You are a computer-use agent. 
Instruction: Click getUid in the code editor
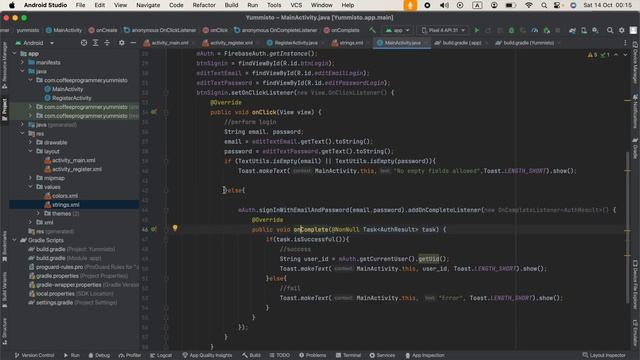429,259
